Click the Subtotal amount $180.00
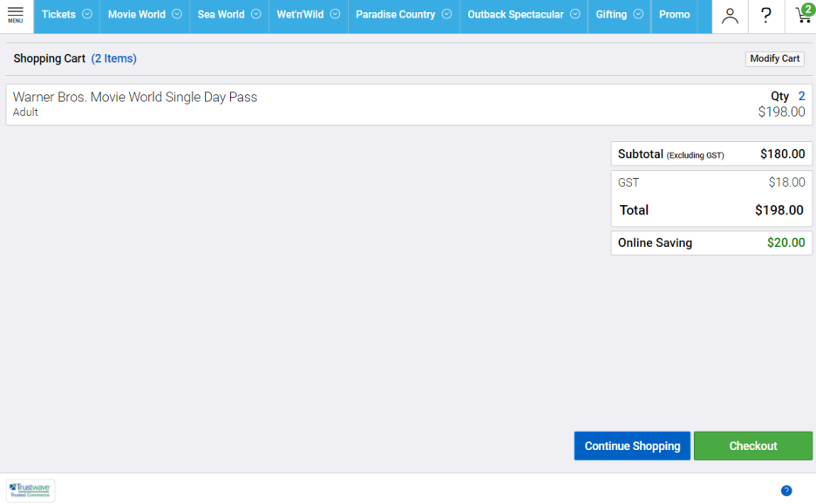This screenshot has width=816, height=504. [x=783, y=153]
